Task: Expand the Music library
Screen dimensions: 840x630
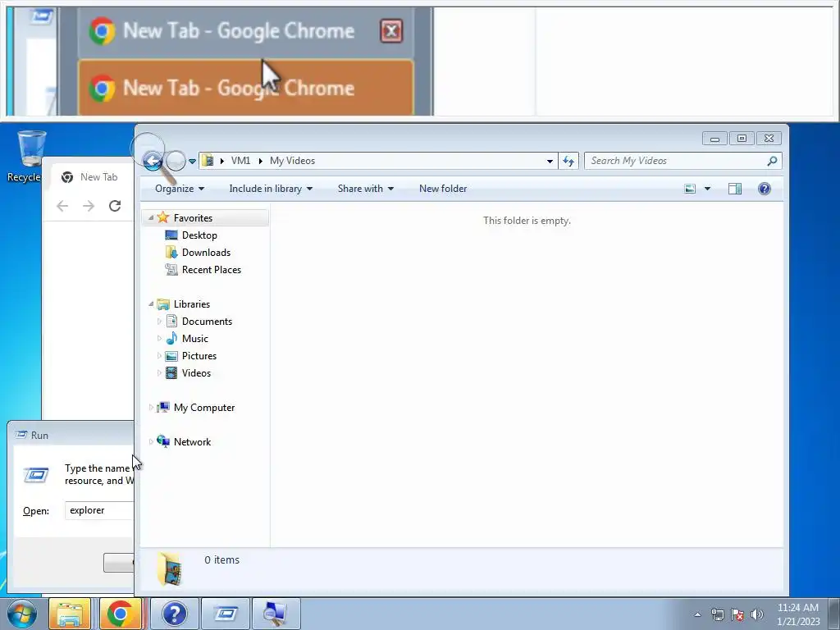Action: [x=159, y=339]
